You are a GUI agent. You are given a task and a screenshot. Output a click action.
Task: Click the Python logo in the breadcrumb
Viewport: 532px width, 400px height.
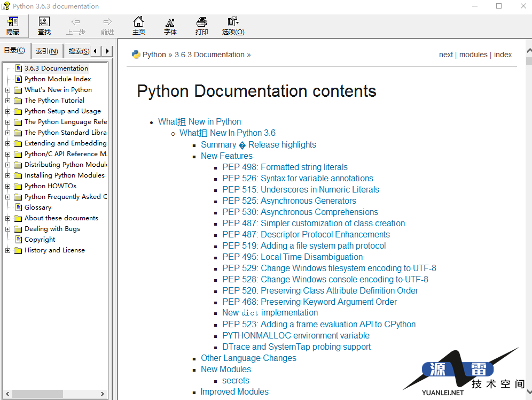(136, 55)
